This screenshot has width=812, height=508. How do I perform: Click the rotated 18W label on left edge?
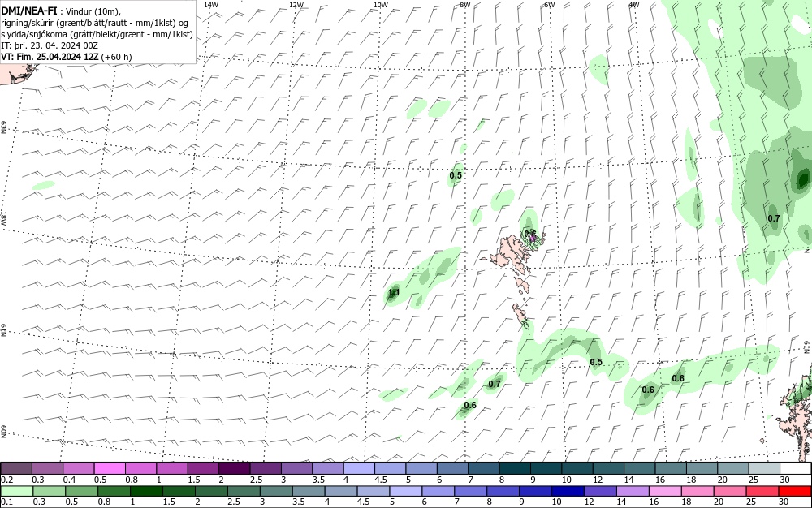[x=3, y=217]
